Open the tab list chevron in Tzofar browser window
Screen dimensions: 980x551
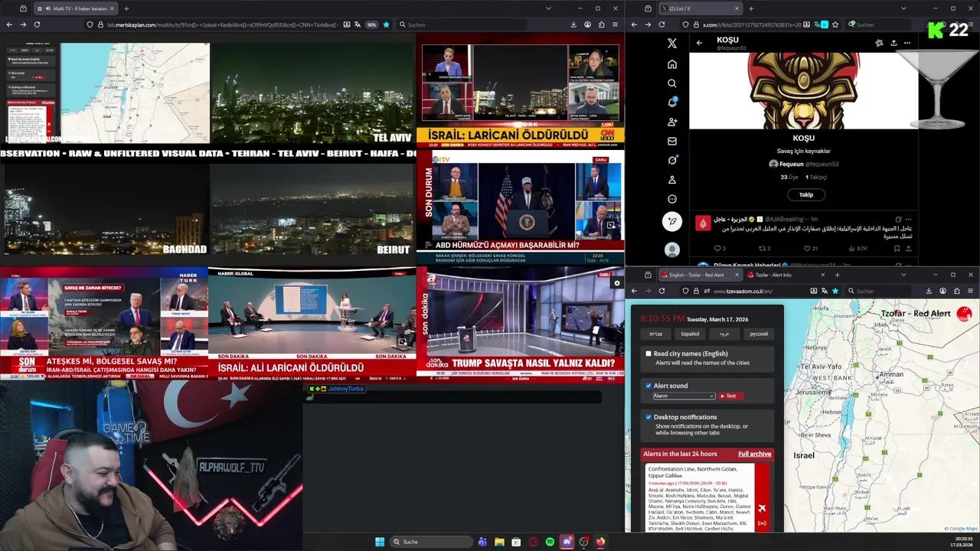pos(903,275)
